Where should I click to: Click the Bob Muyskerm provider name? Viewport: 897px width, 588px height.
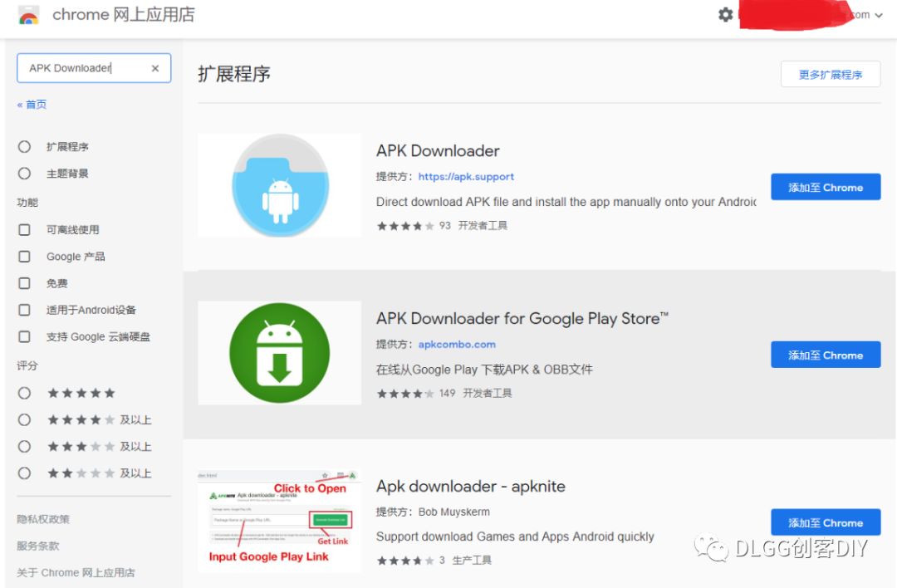click(x=453, y=512)
